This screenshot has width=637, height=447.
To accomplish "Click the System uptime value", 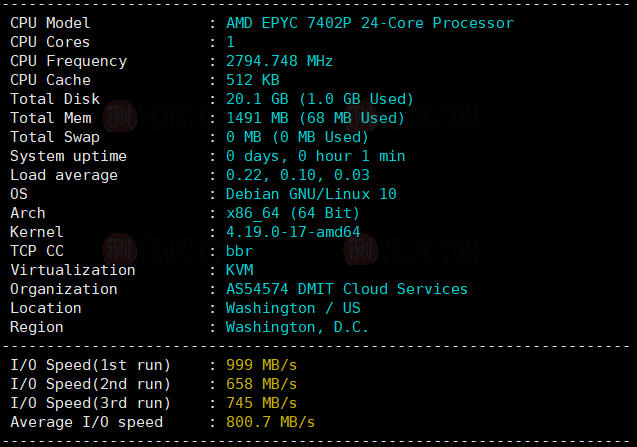I will [315, 156].
